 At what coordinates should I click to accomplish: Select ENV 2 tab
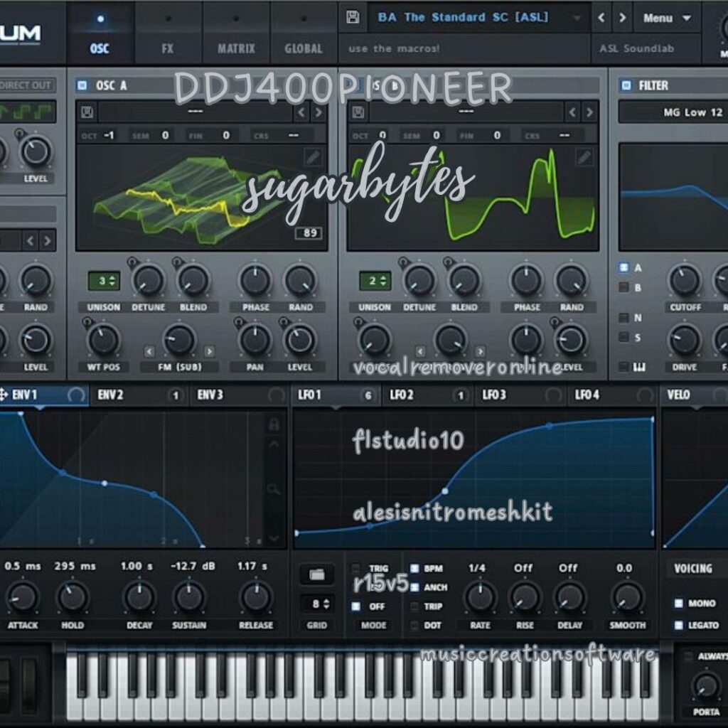(139, 395)
